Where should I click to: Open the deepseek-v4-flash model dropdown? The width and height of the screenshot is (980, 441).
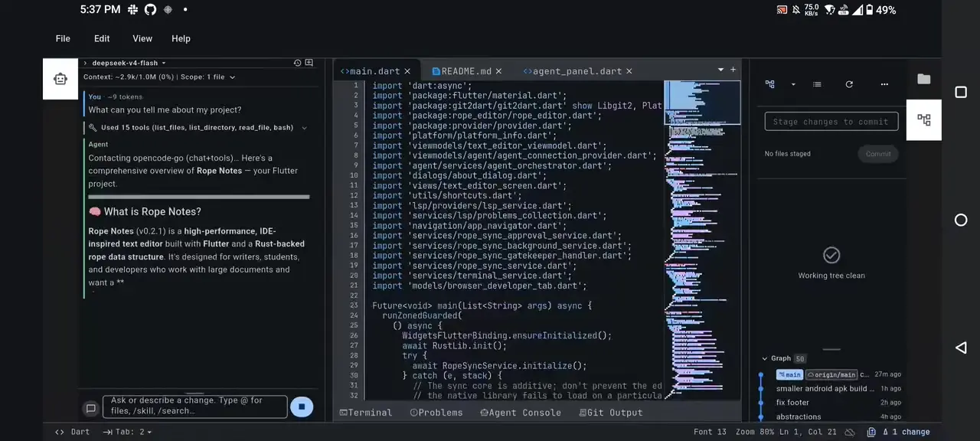tap(129, 63)
